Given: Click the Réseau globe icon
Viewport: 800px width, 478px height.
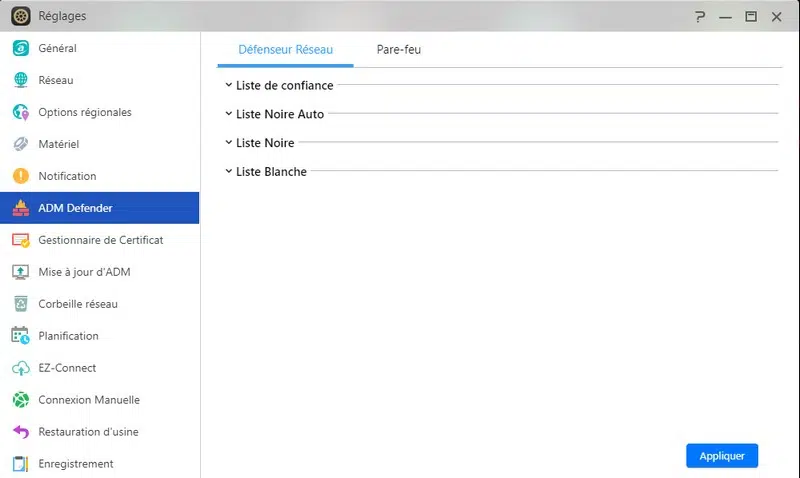Looking at the screenshot, I should click(20, 80).
